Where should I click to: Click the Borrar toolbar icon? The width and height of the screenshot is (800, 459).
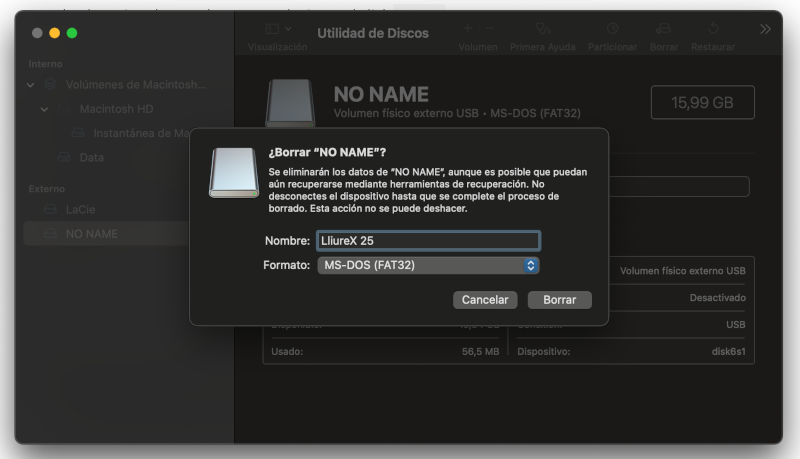(x=663, y=29)
